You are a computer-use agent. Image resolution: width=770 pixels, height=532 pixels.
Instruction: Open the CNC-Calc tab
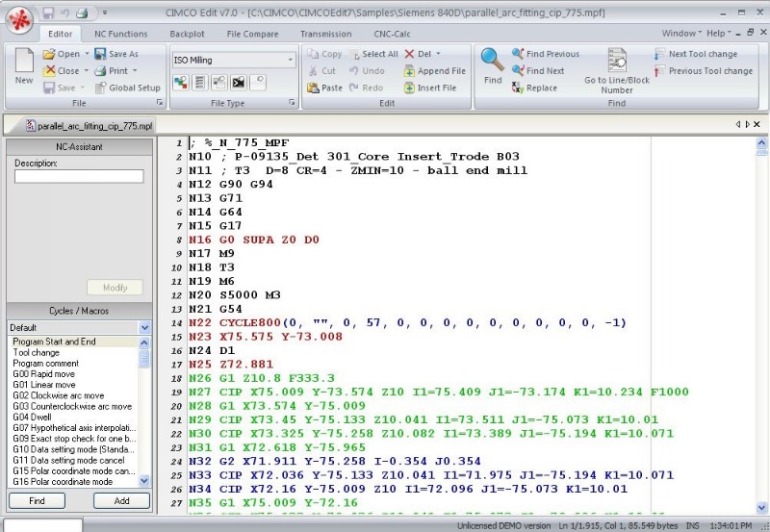[392, 34]
